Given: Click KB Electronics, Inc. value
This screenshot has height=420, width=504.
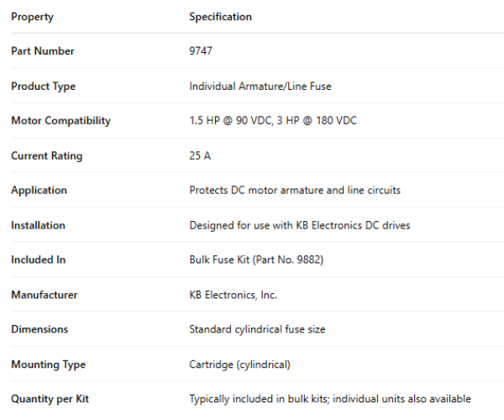Looking at the screenshot, I should coord(233,295).
